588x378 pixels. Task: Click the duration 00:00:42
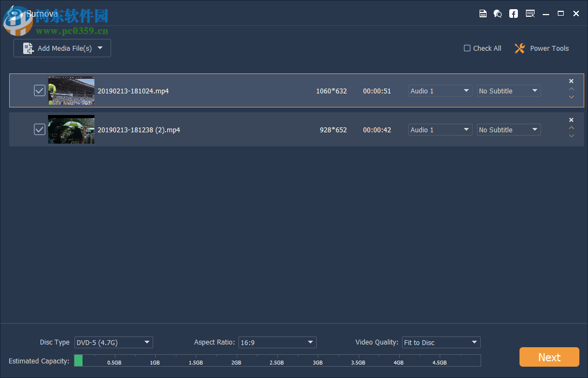pyautogui.click(x=377, y=130)
